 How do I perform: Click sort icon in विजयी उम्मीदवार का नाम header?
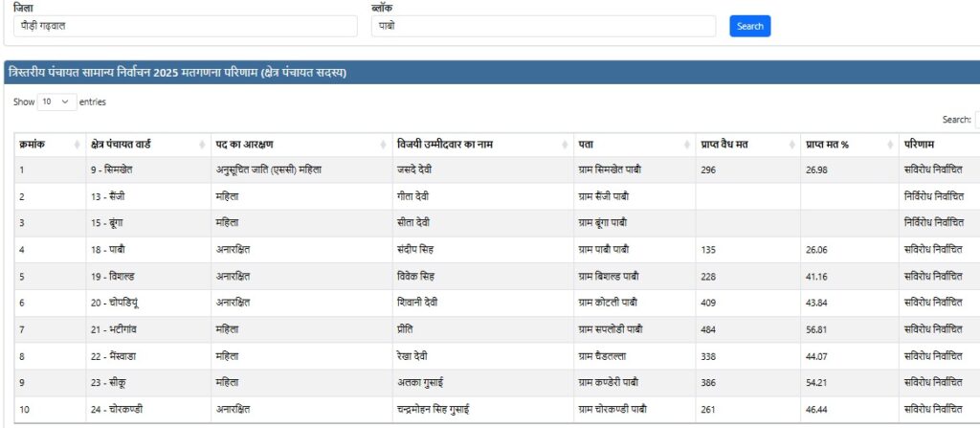(x=566, y=145)
